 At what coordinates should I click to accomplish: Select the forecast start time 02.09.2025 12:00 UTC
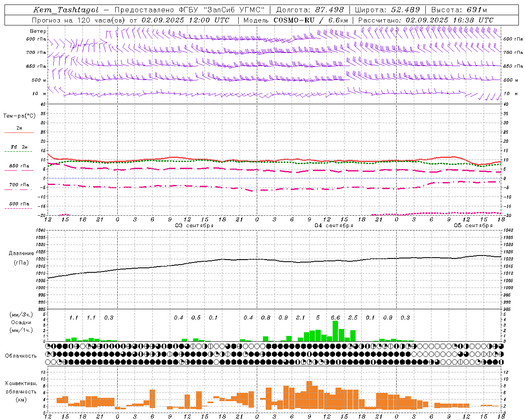coord(185,20)
